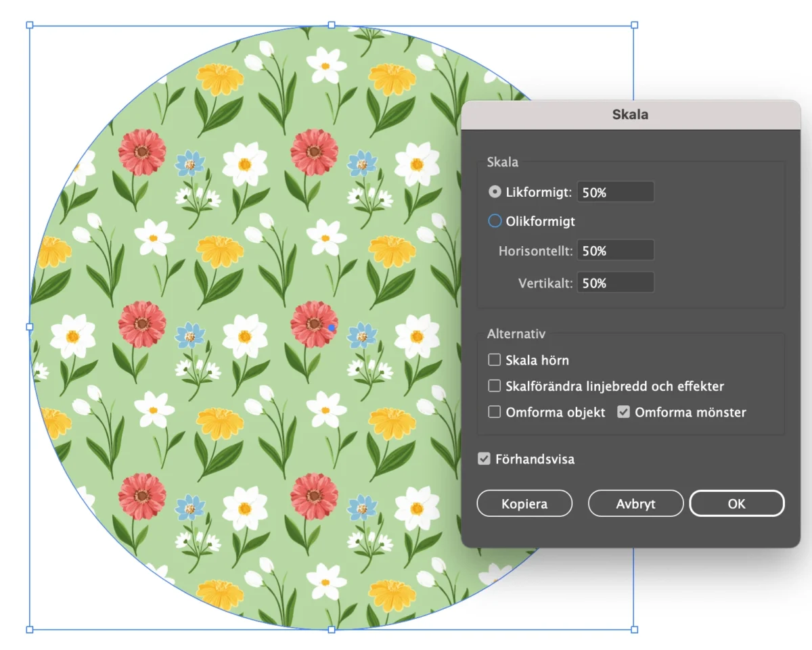Click the top-right bounding box handle
812x650 pixels.
634,25
